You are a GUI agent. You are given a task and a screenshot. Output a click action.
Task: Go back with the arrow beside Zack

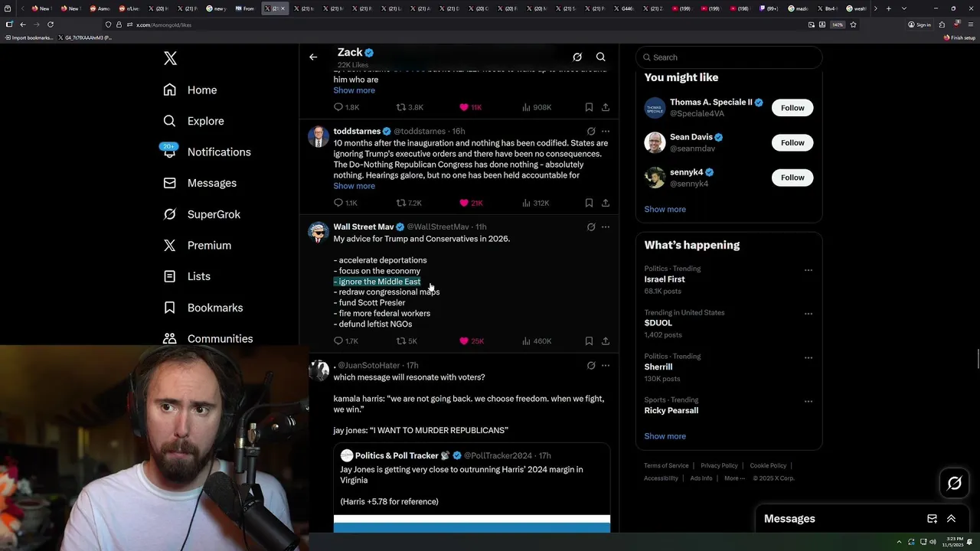coord(313,57)
